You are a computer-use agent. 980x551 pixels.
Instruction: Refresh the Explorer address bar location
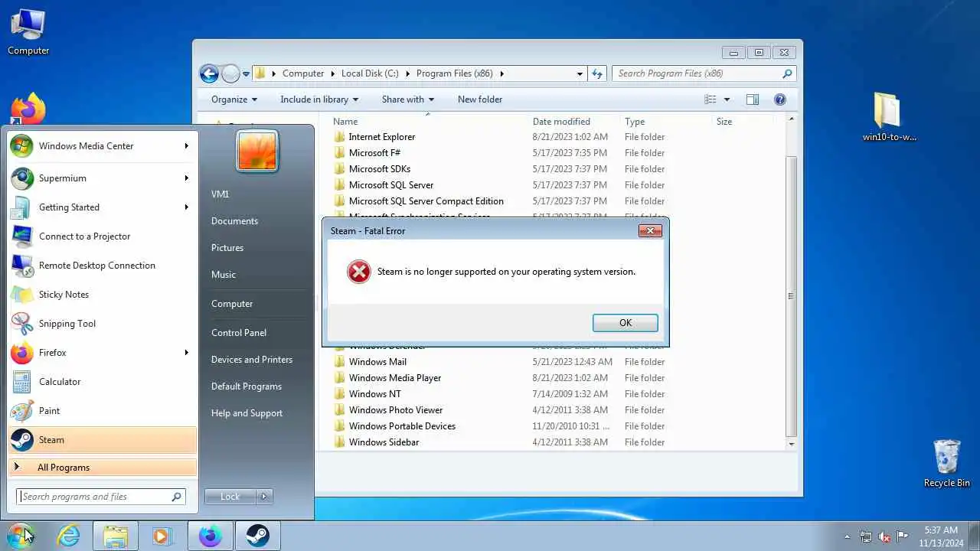pyautogui.click(x=598, y=73)
